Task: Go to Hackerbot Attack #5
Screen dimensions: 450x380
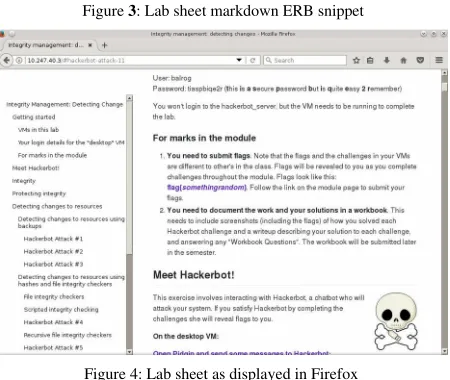Action: (53, 348)
